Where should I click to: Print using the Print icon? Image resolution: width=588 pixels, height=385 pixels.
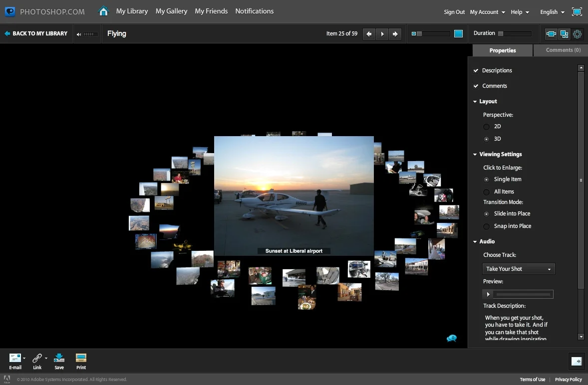click(81, 358)
